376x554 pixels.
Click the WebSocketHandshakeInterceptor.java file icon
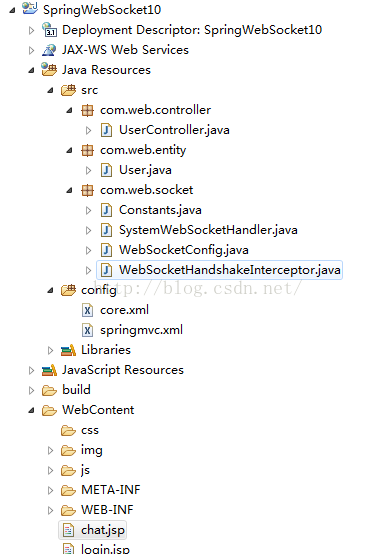click(x=106, y=270)
